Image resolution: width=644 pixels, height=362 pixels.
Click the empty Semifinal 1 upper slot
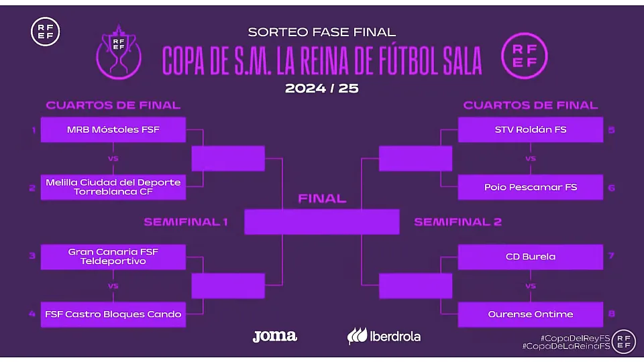tap(227, 158)
